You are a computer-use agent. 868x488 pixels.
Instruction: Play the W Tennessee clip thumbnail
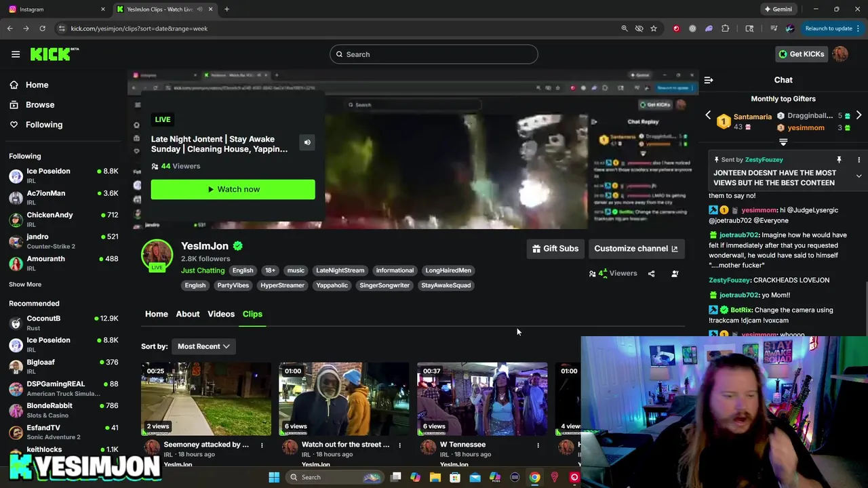coord(482,399)
